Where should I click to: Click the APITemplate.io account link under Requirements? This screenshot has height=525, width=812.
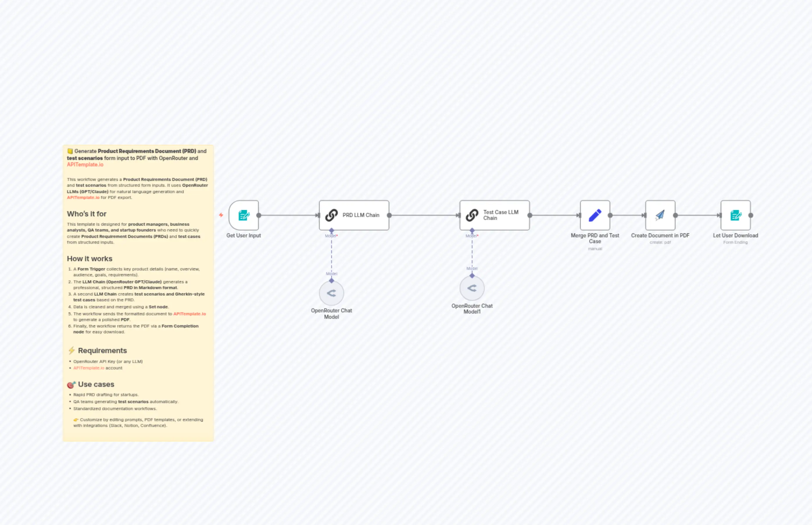point(89,368)
